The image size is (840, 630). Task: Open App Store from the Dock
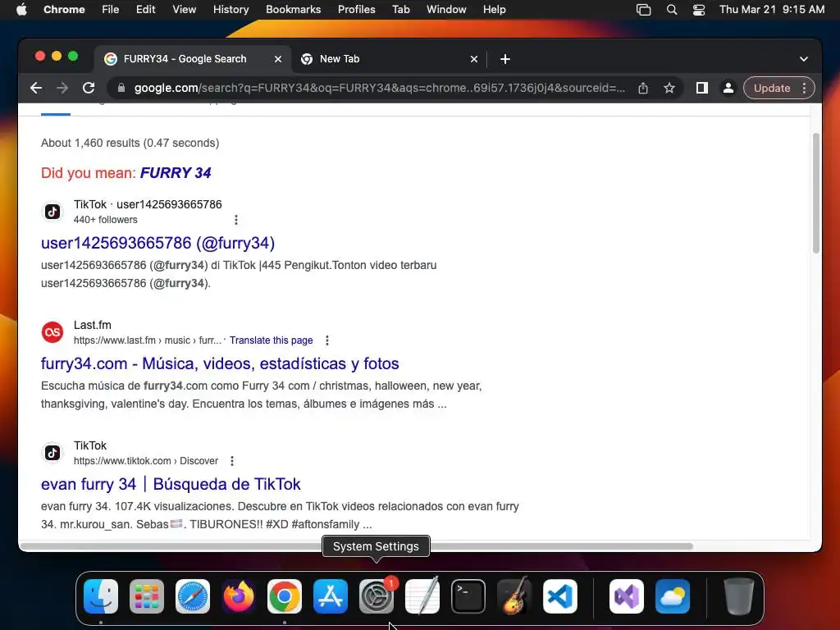click(x=330, y=596)
